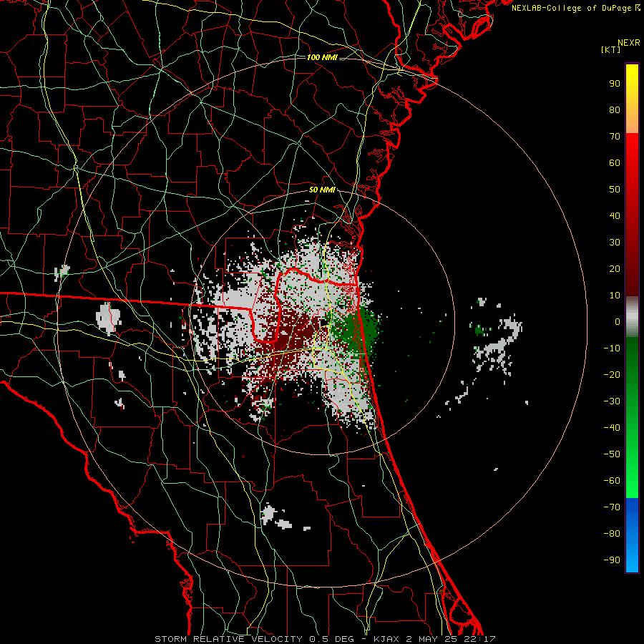
Task: Select the -30 value on the velocity scale
Action: click(612, 401)
